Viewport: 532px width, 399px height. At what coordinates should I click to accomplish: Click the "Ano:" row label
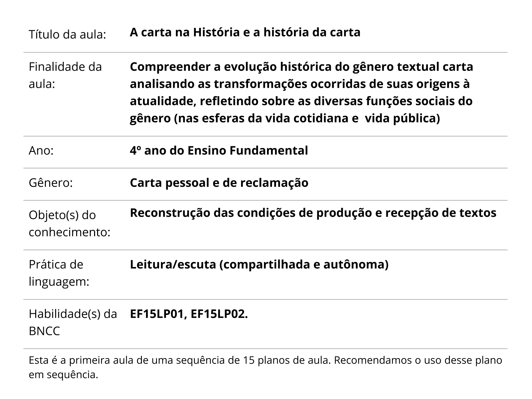coord(41,151)
